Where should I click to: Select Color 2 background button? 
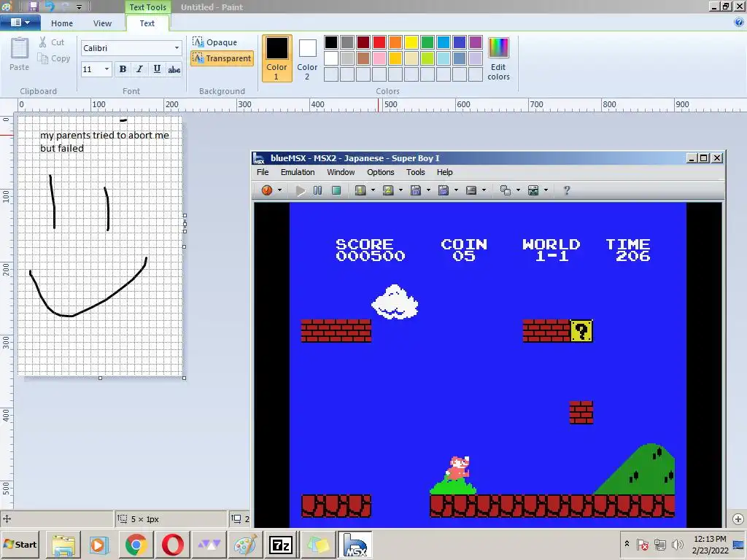point(307,59)
